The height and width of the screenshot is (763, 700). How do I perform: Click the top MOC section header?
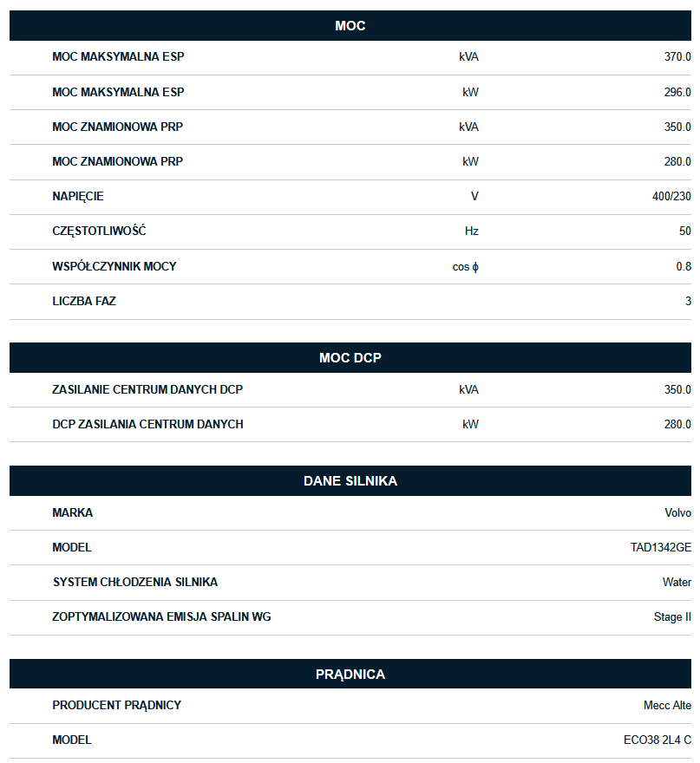350,26
